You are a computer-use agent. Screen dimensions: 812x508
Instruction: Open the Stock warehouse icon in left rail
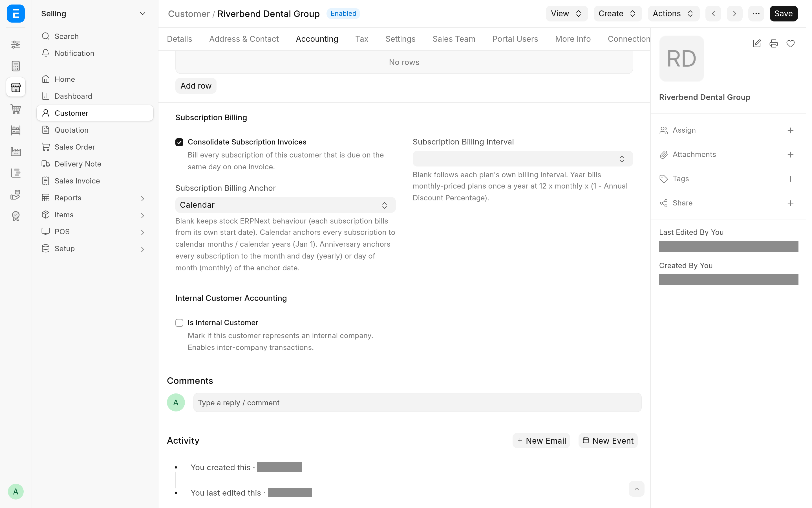click(16, 130)
